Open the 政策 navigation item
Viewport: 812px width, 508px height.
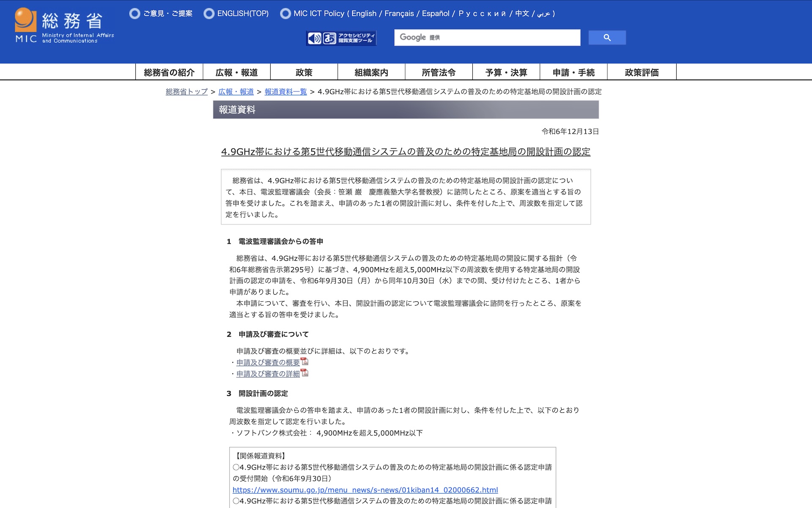304,72
